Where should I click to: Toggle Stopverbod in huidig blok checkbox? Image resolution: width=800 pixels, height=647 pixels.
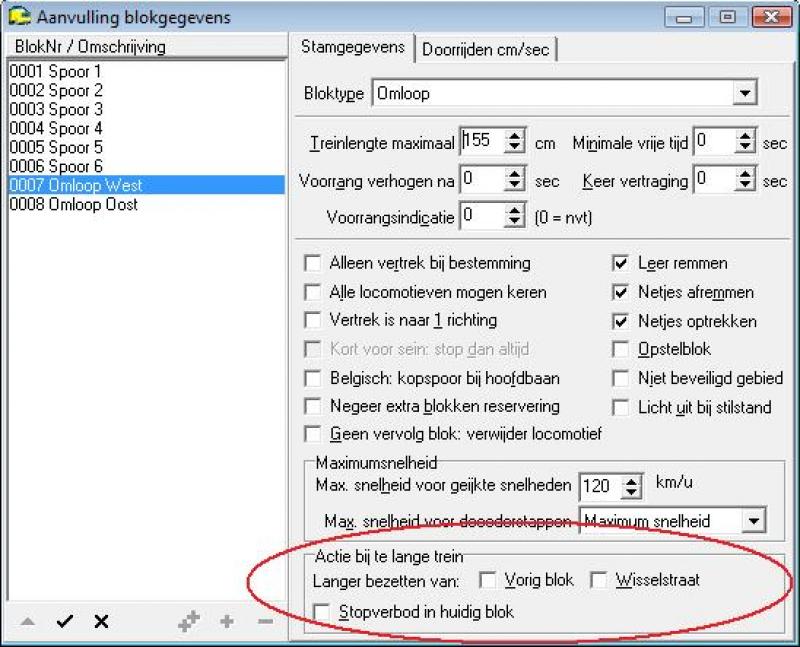tap(322, 611)
